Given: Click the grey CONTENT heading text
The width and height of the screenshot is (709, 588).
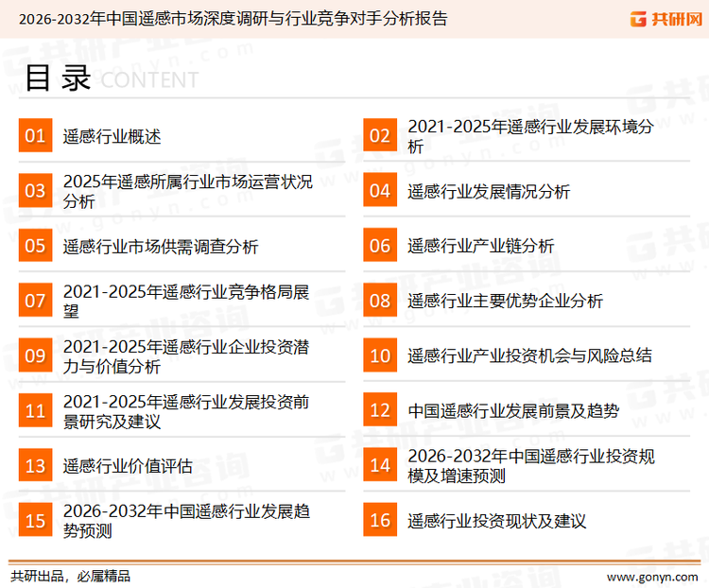Looking at the screenshot, I should [149, 80].
